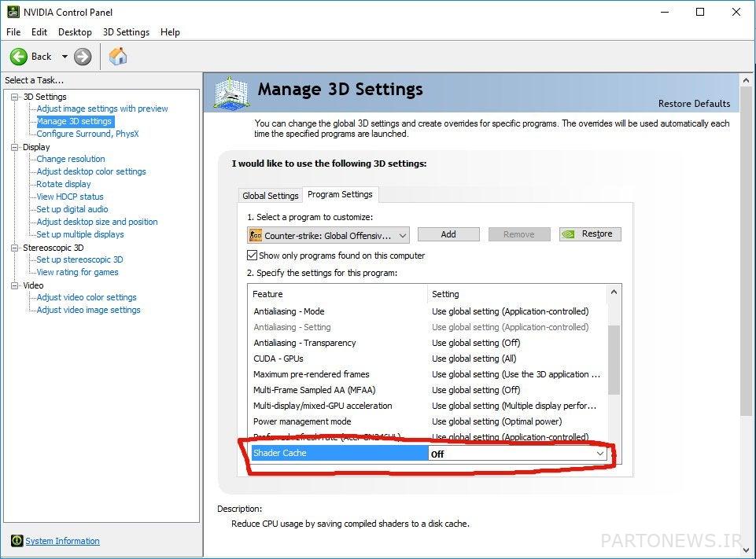Click the System Information icon

click(x=17, y=541)
